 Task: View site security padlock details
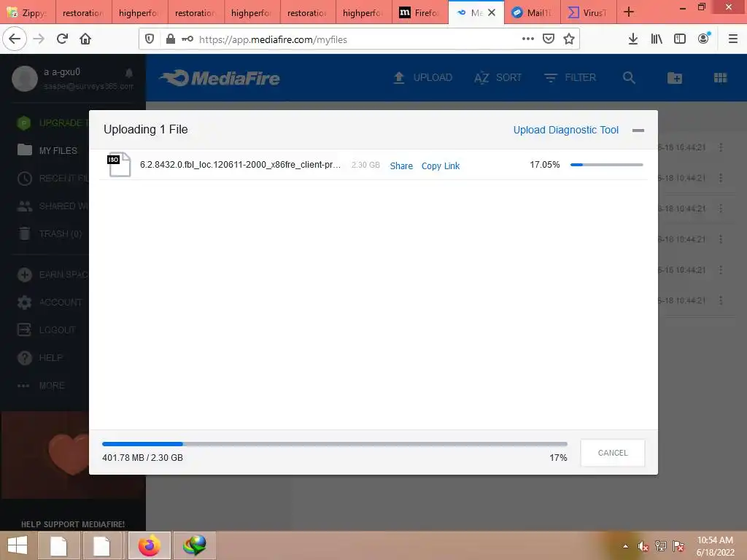click(170, 39)
